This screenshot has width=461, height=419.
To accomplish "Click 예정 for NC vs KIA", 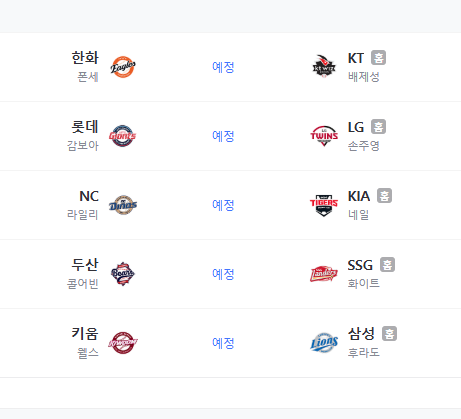I will tap(223, 205).
